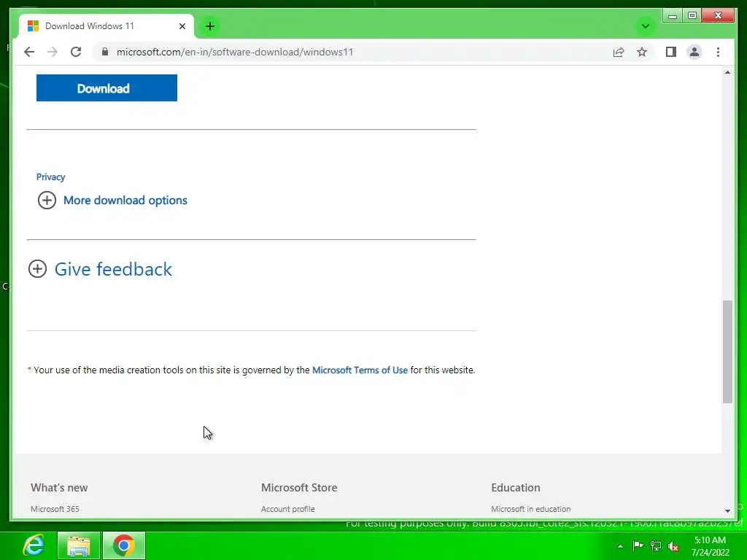
Task: Open the Chrome profile menu
Action: tap(694, 52)
